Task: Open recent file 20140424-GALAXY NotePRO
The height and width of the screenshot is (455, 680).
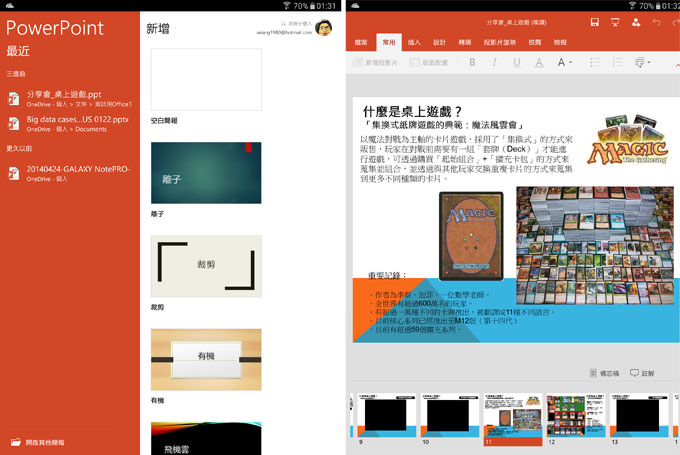Action: tap(70, 173)
